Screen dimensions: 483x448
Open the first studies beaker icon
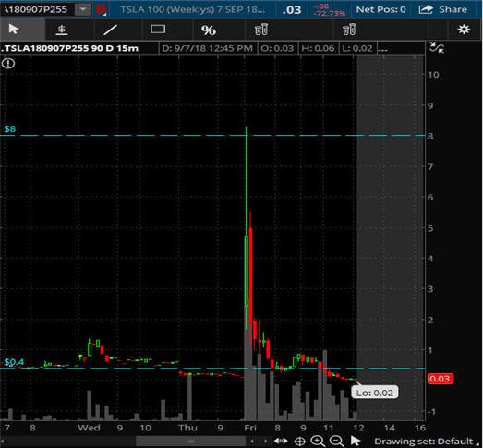[x=261, y=30]
